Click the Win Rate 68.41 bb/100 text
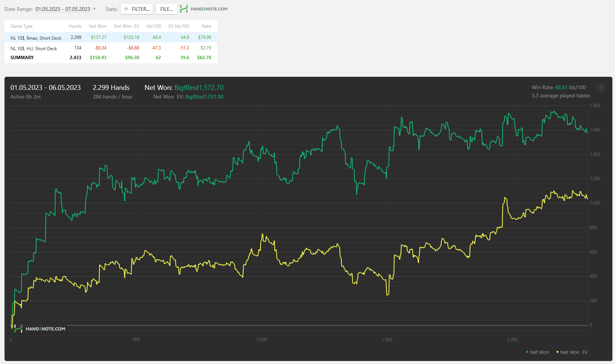Screen dimensions: 615x364 pos(559,87)
